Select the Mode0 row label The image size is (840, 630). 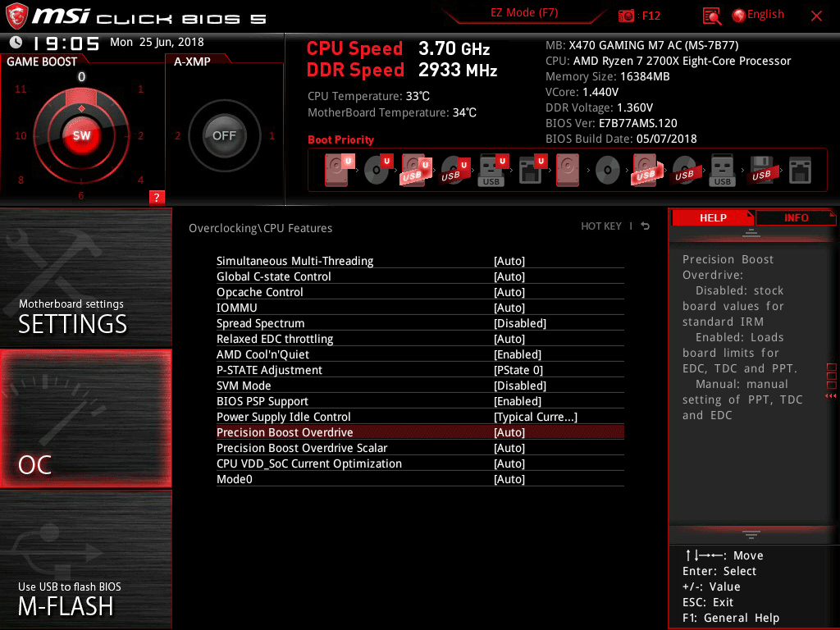pos(234,478)
